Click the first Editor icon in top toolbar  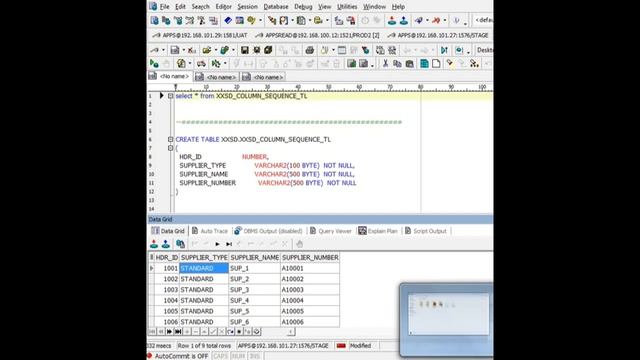[x=154, y=20]
